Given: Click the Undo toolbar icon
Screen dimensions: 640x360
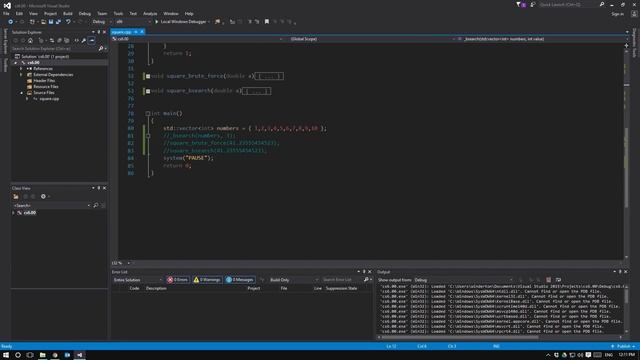Looking at the screenshot, I should [x=68, y=22].
